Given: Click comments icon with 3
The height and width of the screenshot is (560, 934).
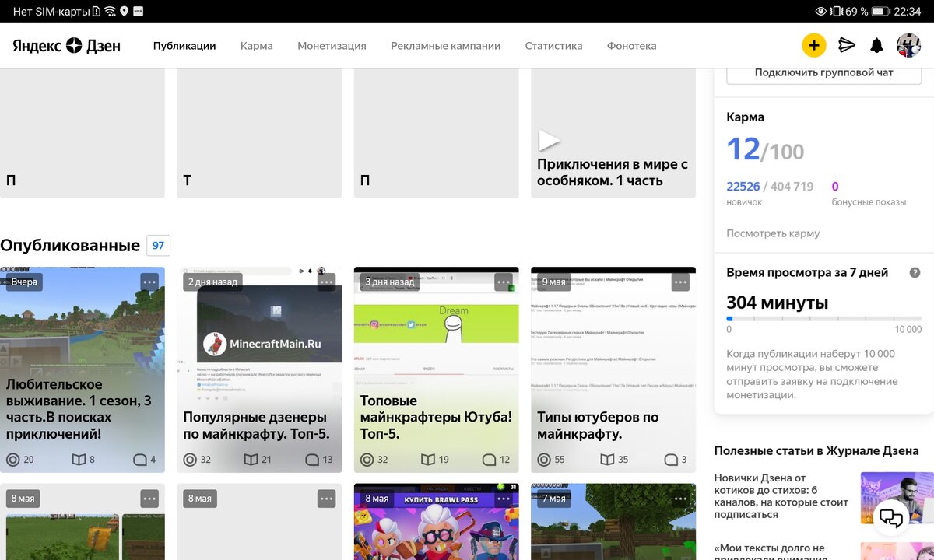Looking at the screenshot, I should (x=670, y=460).
